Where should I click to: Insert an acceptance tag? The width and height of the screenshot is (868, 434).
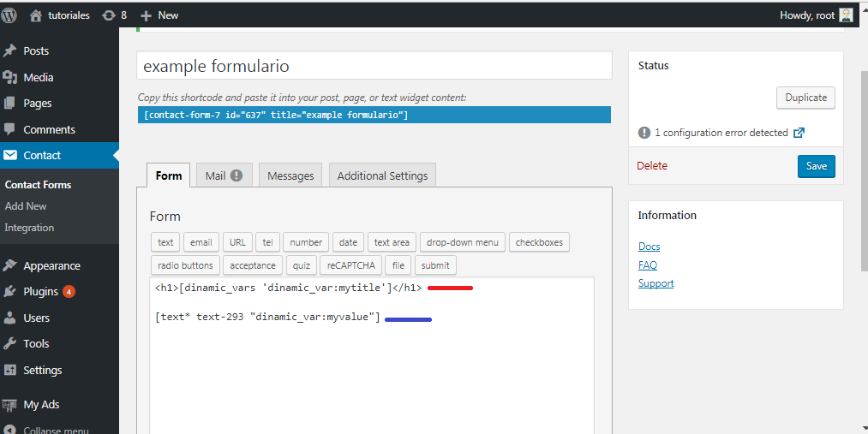[x=253, y=265]
